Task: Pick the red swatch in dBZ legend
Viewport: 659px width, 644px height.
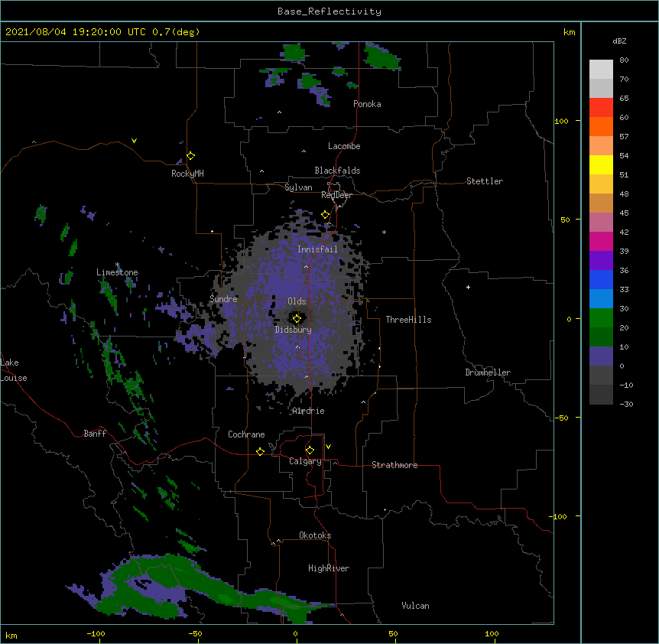Action: click(601, 108)
